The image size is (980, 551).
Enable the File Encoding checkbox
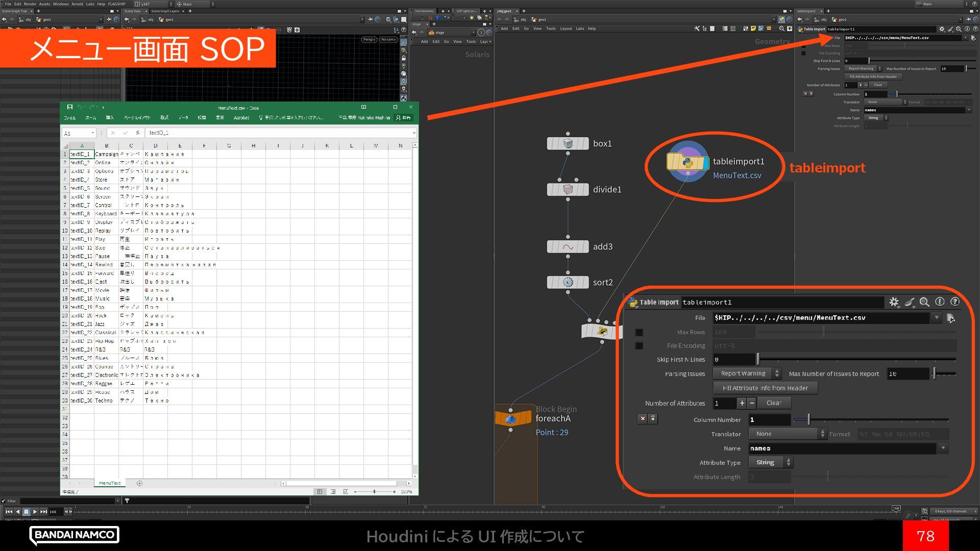(x=639, y=346)
